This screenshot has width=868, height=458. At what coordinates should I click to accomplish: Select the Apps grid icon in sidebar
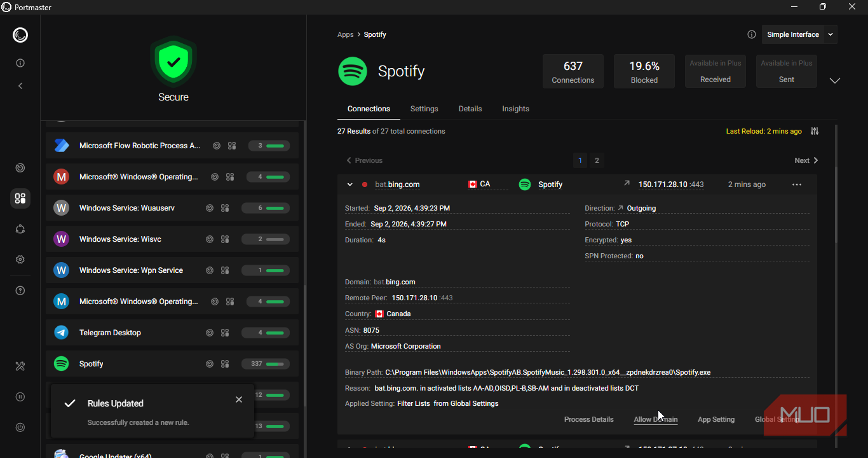20,198
